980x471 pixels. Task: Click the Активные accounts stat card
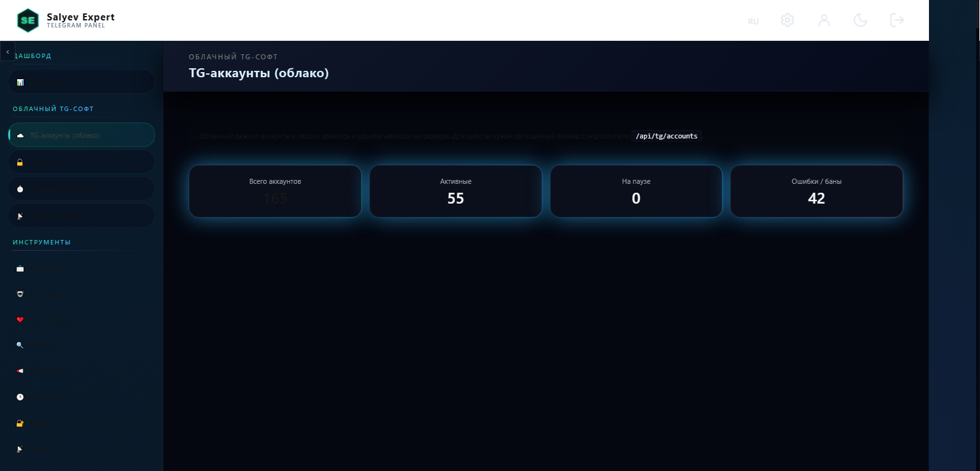(x=456, y=191)
